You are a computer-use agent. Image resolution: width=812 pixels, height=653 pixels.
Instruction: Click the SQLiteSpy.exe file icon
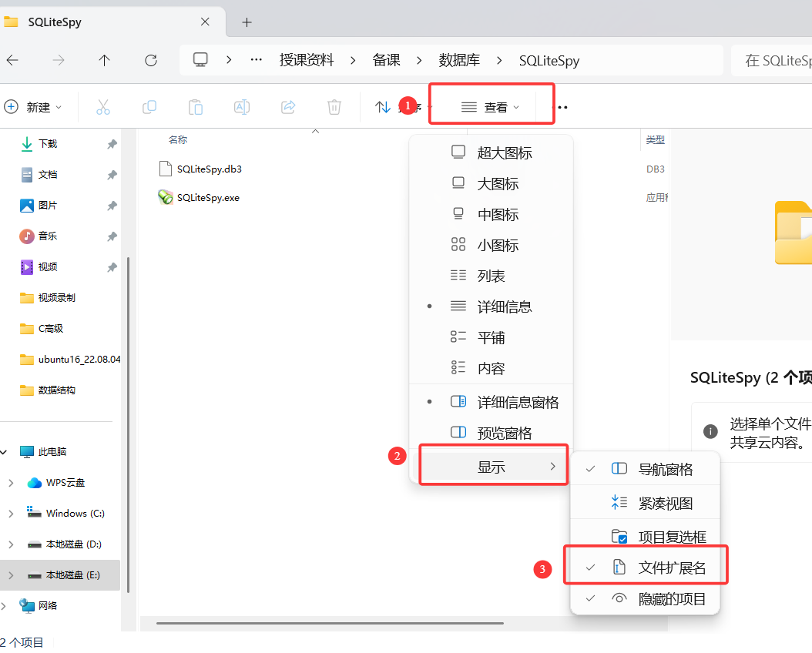(x=165, y=197)
